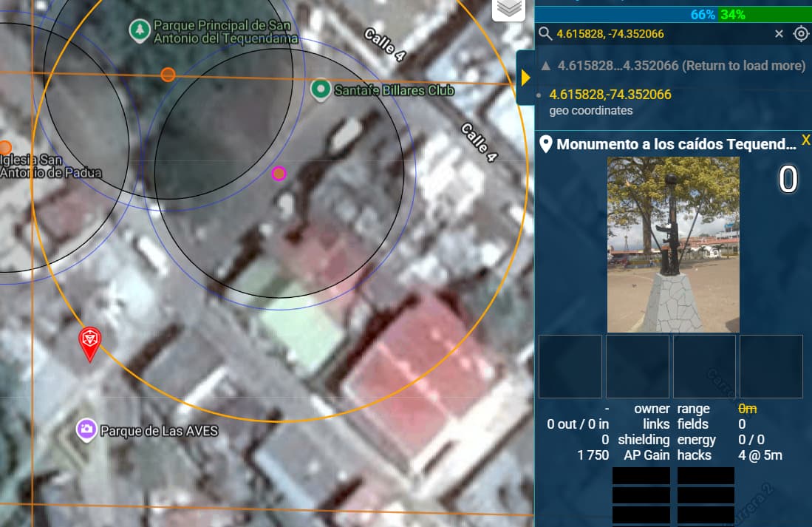Click the Iglesia San Antonio de Padua label

tap(50, 166)
